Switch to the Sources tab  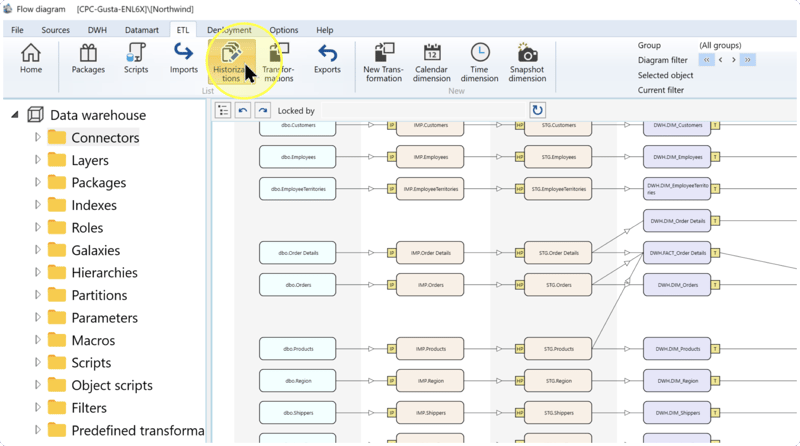(x=56, y=30)
